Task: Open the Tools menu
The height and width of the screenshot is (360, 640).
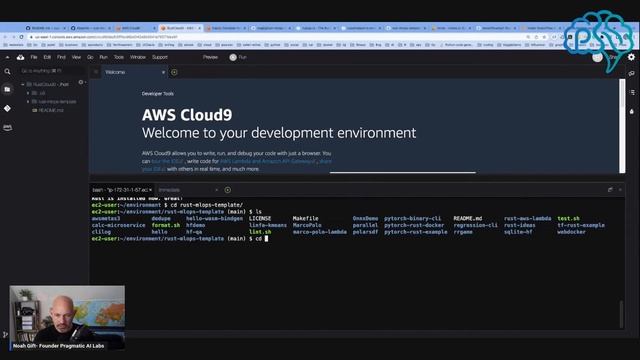Action: (119, 58)
